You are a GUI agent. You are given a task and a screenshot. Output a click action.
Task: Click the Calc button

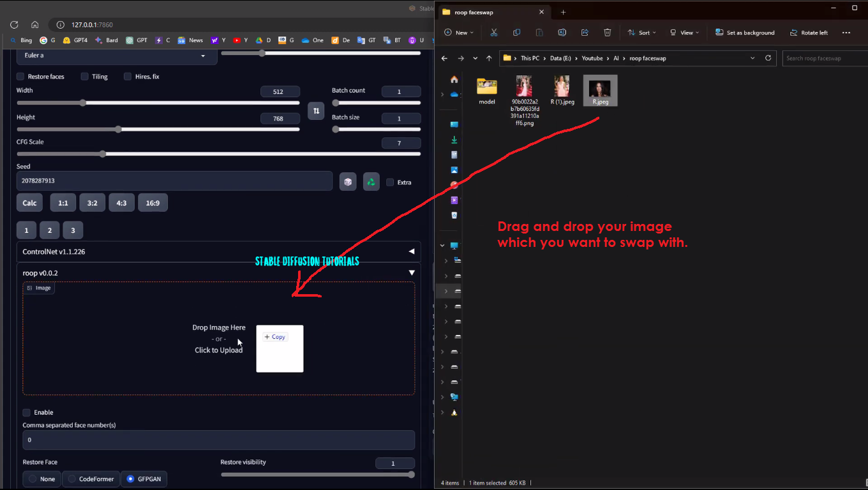point(30,203)
